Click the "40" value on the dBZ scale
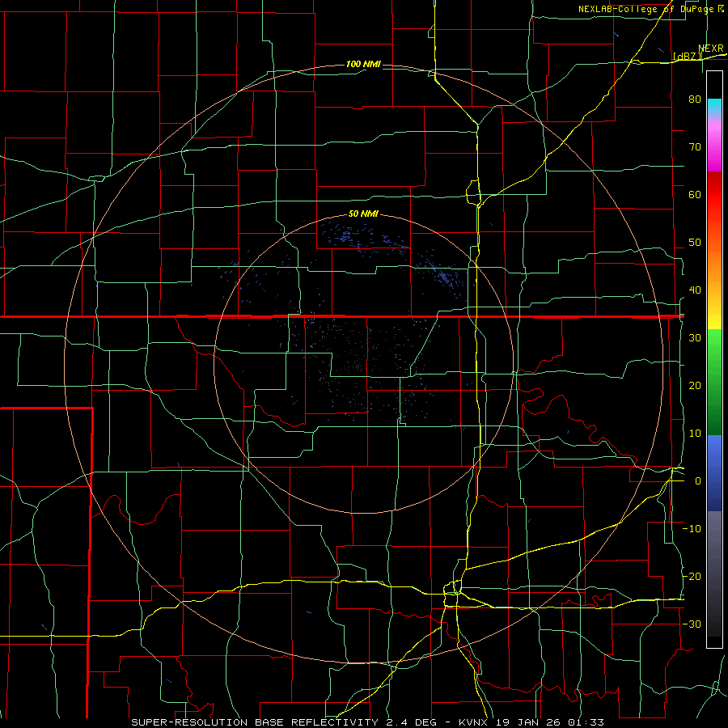728x728 pixels. click(695, 290)
